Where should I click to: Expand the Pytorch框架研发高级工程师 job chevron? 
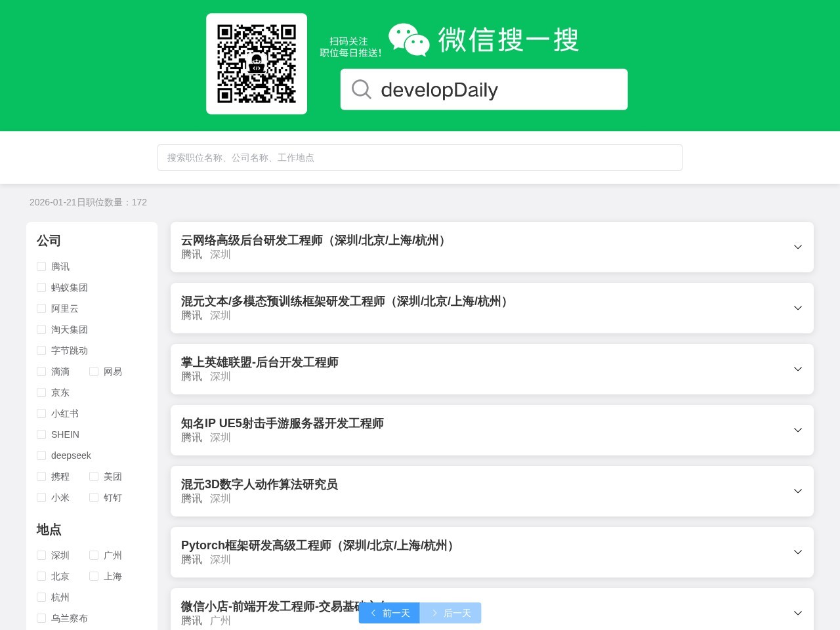[x=798, y=552]
